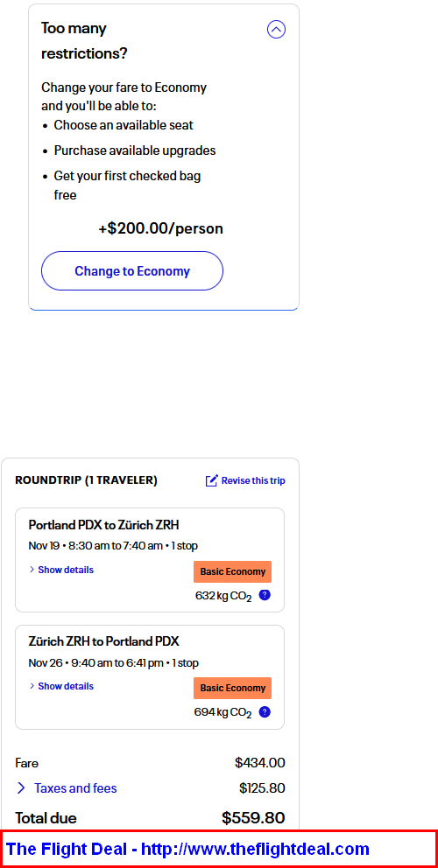Open The Flight Deal website link
The image size is (438, 868).
tap(187, 849)
